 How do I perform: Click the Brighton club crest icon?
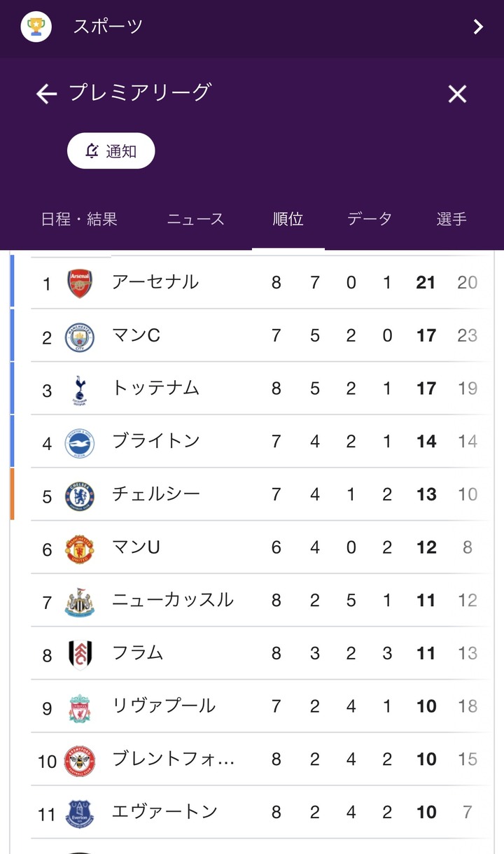(79, 442)
